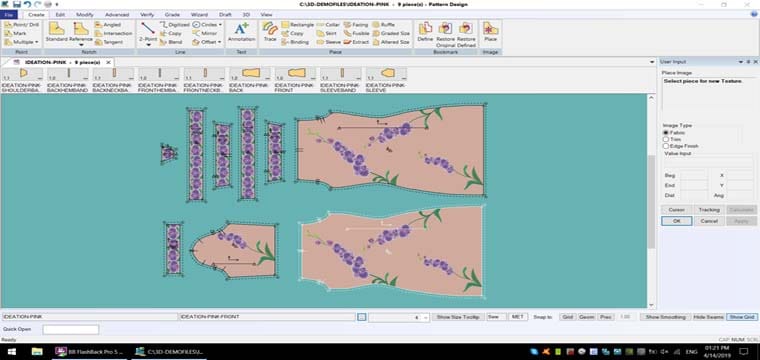Click the Show Size Tooltip button
This screenshot has height=360, width=760.
pyautogui.click(x=458, y=317)
